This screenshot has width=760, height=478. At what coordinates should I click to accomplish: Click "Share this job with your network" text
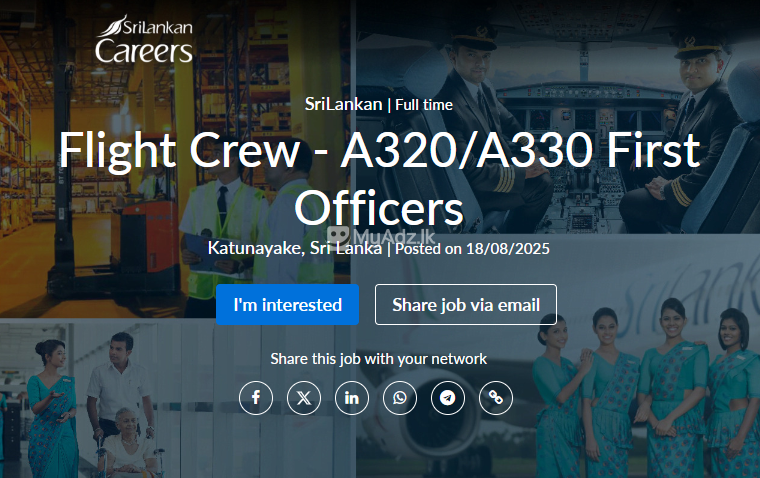click(x=379, y=359)
